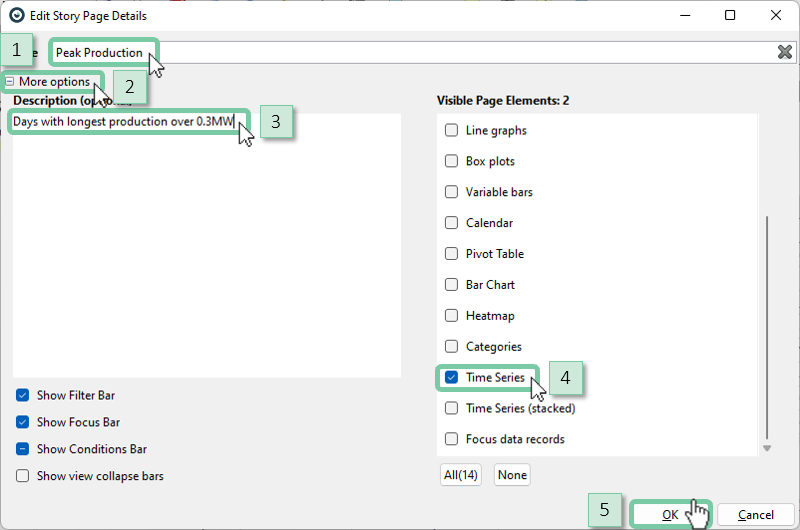Enable the Categories element
800x530 pixels.
[452, 347]
